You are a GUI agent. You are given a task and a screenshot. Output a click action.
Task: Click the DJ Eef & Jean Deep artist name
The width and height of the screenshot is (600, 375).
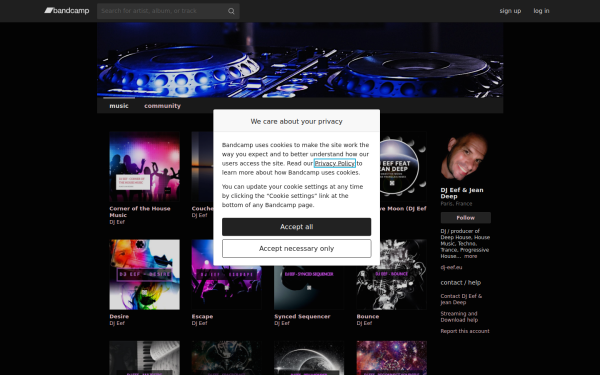(462, 193)
